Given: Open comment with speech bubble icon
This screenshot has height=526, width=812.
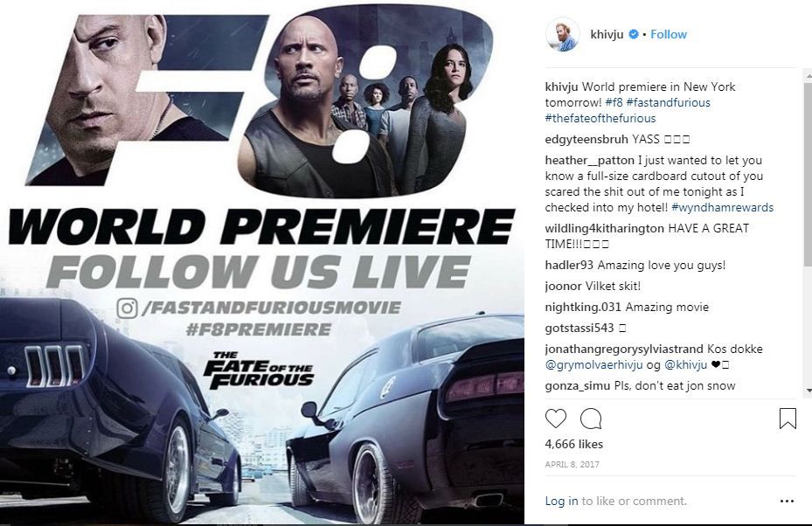Looking at the screenshot, I should click(x=591, y=419).
